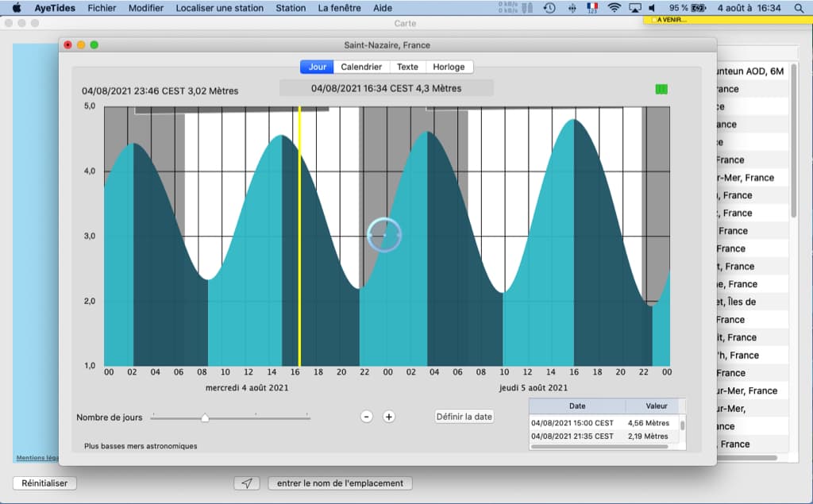Viewport: 813px width, 504px height.
Task: Open the Station menu
Action: pos(291,8)
